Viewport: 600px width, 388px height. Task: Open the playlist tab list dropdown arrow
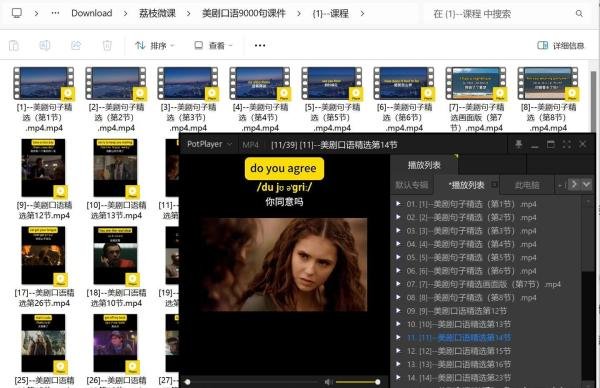click(586, 184)
